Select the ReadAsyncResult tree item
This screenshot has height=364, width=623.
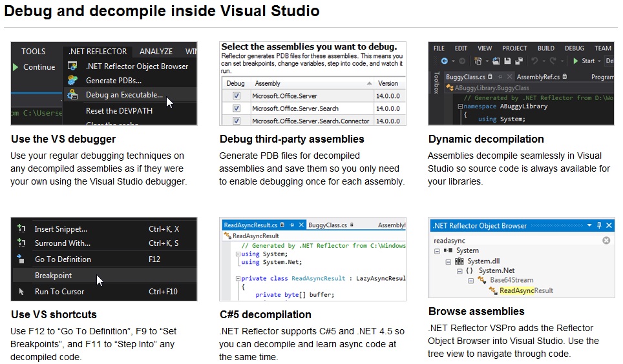pyautogui.click(x=526, y=290)
